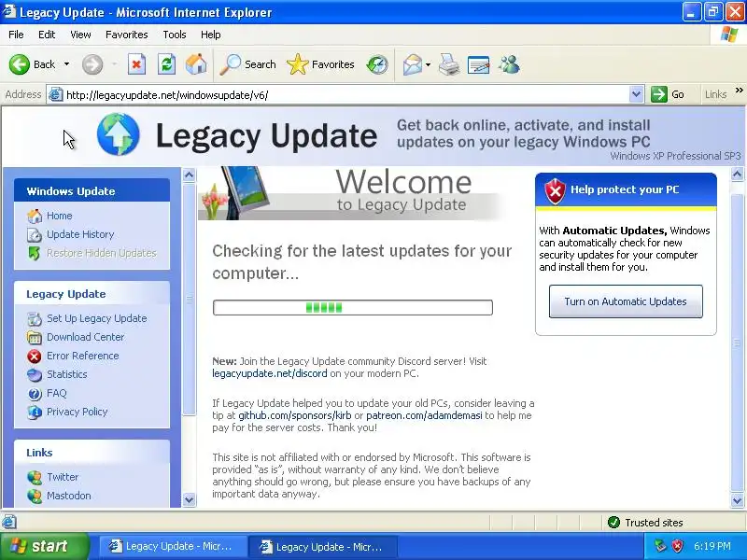Image resolution: width=747 pixels, height=560 pixels.
Task: Open the History clock toolbar icon
Action: coord(377,64)
